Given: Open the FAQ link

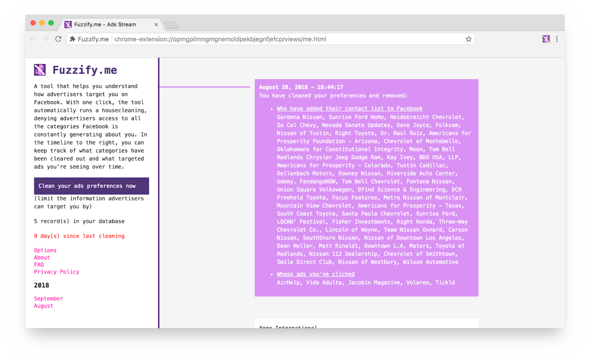Looking at the screenshot, I should pyautogui.click(x=39, y=264).
